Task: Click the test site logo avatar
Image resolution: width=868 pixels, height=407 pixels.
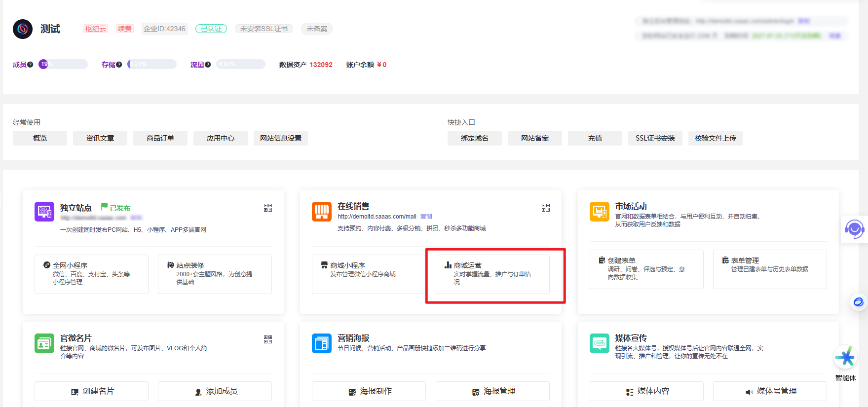Action: [x=23, y=29]
